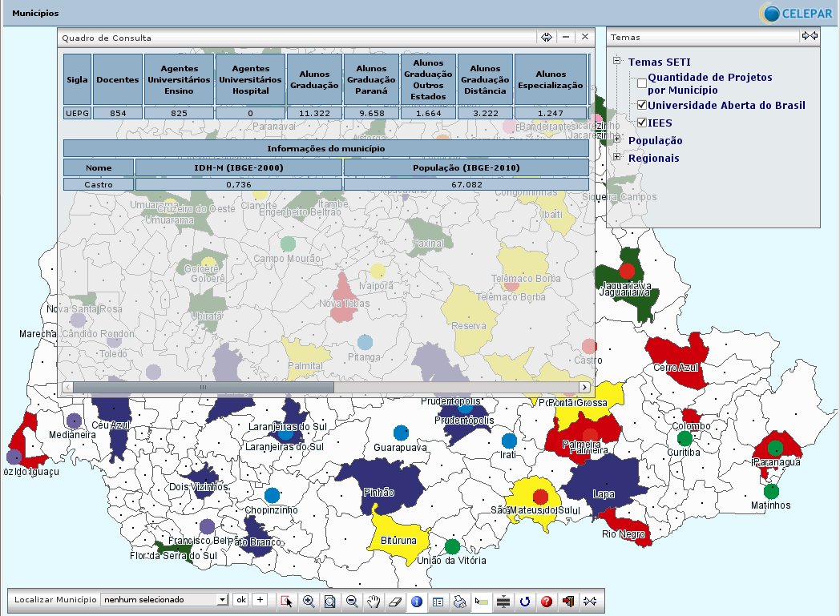Collapse the Temas SETI tree node
This screenshot has height=616, width=840.
[x=617, y=62]
